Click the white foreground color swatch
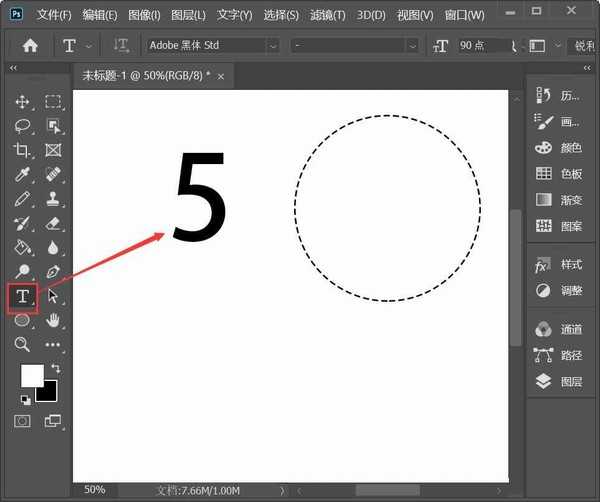The image size is (600, 502). [x=31, y=375]
